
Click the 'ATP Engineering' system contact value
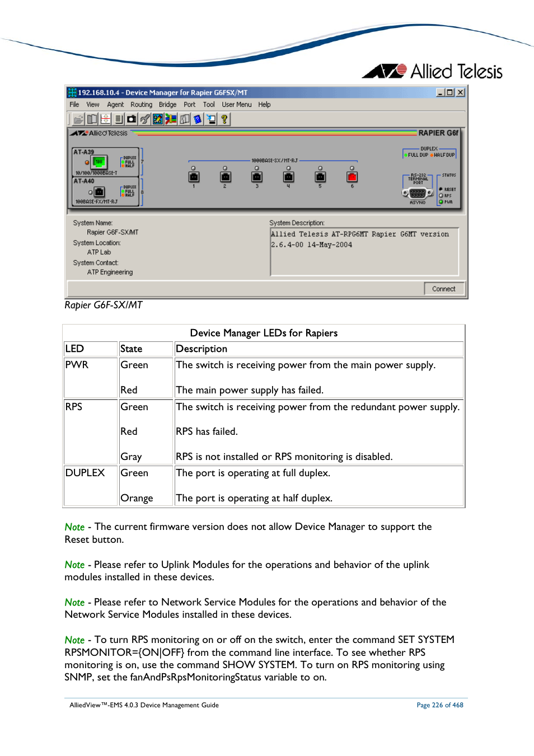[110, 273]
